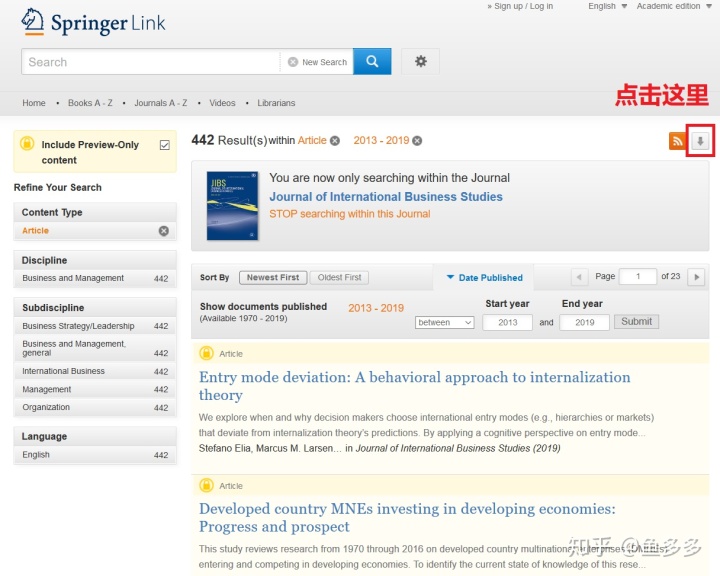Clear search with New Search icon

(x=292, y=62)
